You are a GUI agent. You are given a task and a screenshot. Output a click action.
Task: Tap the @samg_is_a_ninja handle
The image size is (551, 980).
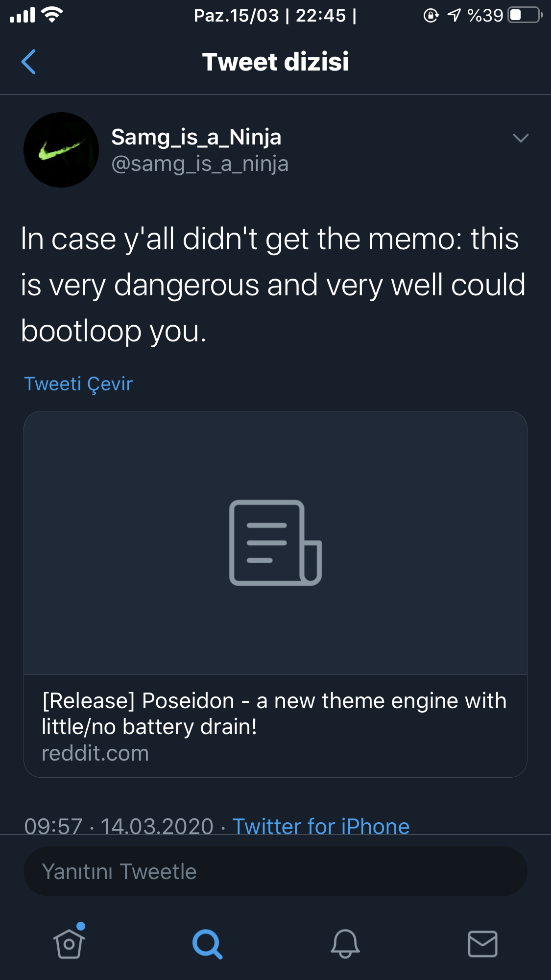[200, 164]
